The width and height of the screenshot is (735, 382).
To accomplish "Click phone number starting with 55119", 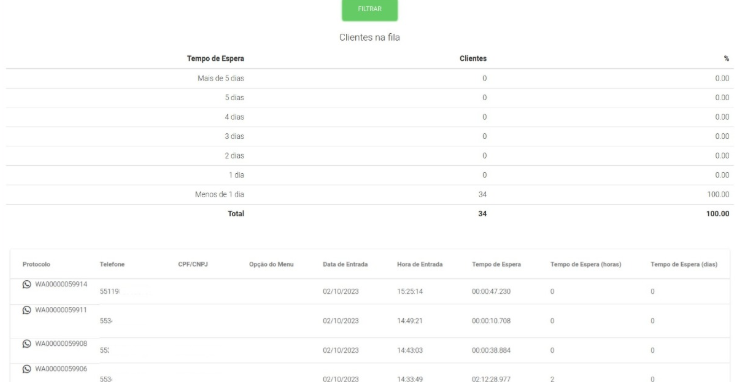I will [110, 292].
